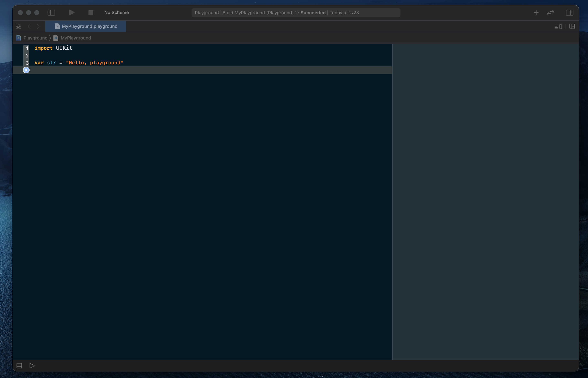Viewport: 588px width, 378px height.
Task: Go back with left chevron
Action: (x=29, y=26)
